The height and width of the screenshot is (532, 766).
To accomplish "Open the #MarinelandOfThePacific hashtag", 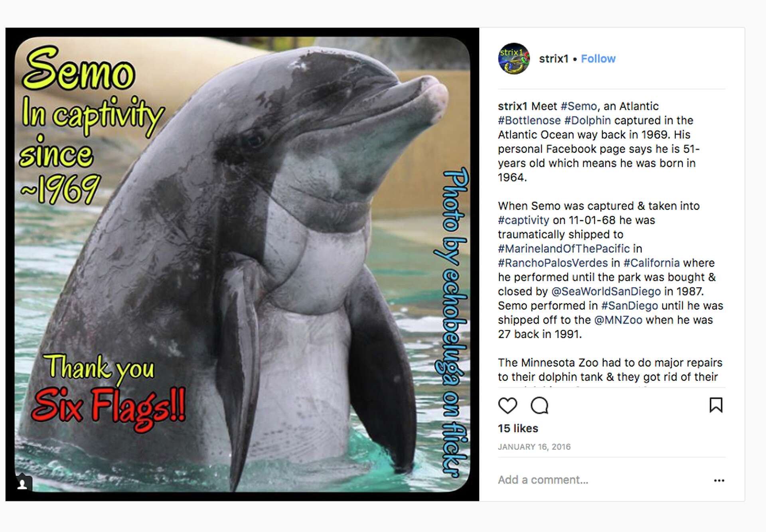I will click(x=564, y=249).
